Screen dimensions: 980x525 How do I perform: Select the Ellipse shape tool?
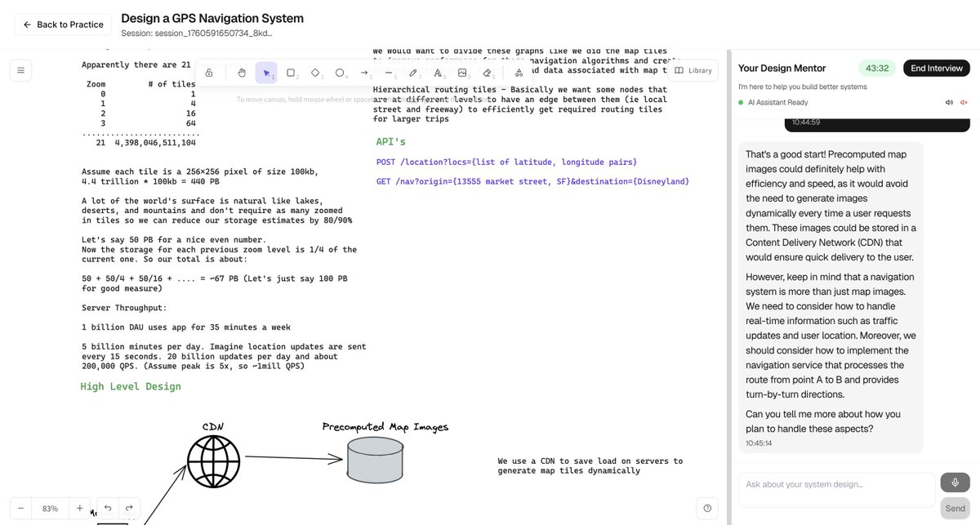[x=340, y=73]
